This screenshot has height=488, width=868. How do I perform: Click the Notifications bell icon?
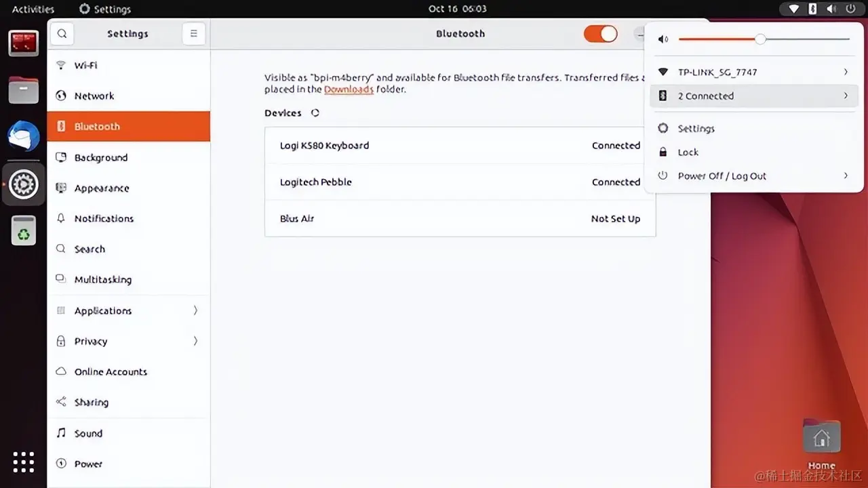pos(61,218)
